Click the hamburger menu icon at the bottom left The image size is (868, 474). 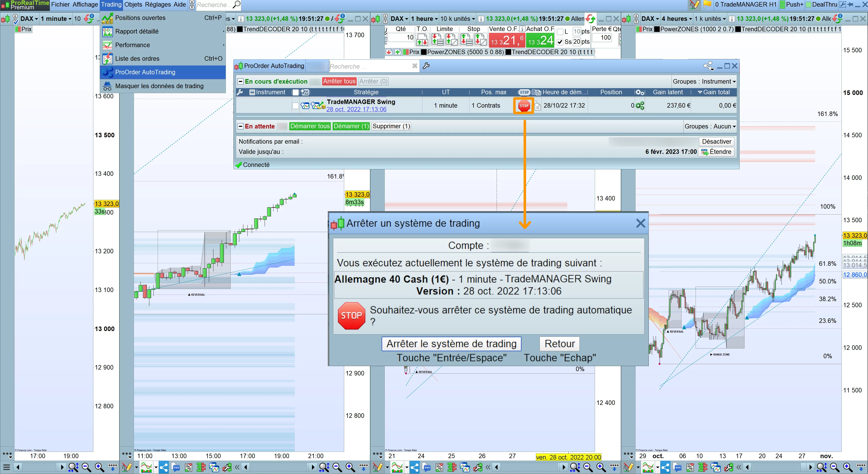[6, 467]
